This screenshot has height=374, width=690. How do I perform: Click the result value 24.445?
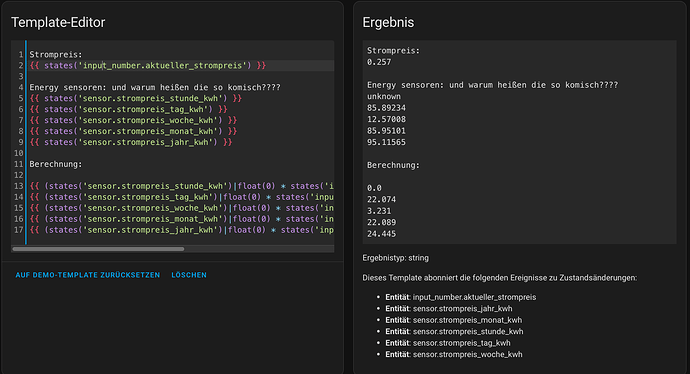click(x=382, y=234)
